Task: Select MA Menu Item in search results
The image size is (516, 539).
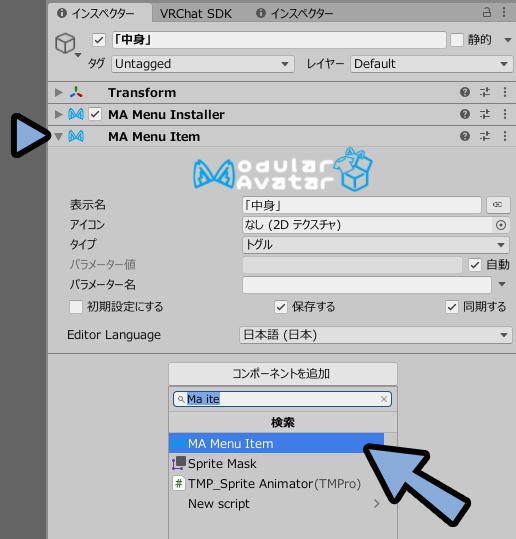Action: tap(276, 443)
